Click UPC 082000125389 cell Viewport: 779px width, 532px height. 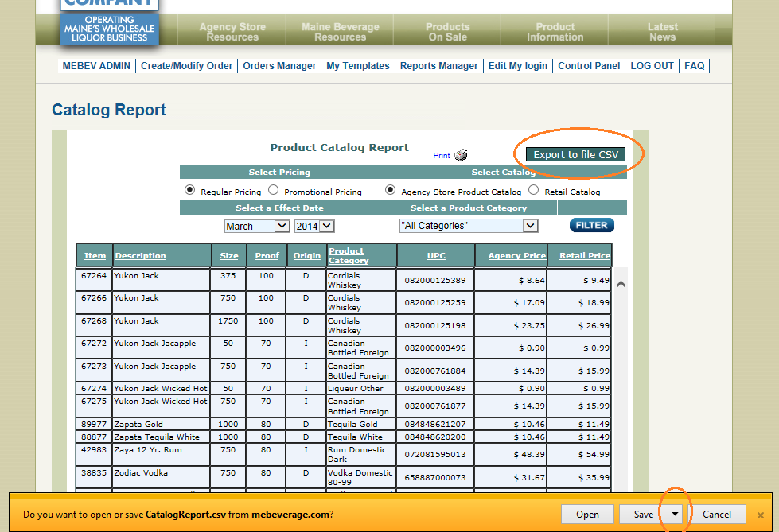pyautogui.click(x=434, y=280)
